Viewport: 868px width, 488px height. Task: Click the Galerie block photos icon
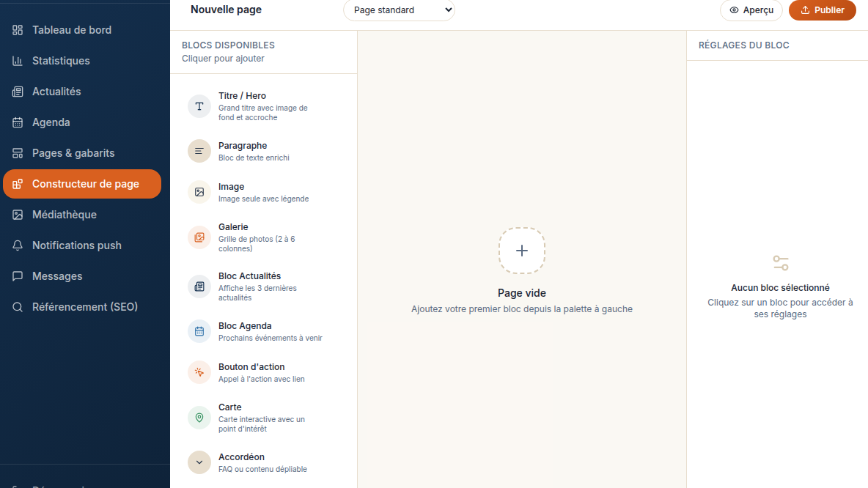click(199, 237)
